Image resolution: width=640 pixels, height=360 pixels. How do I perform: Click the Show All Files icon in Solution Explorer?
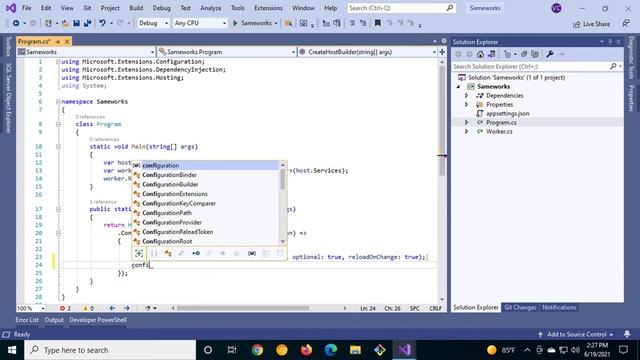click(x=535, y=54)
